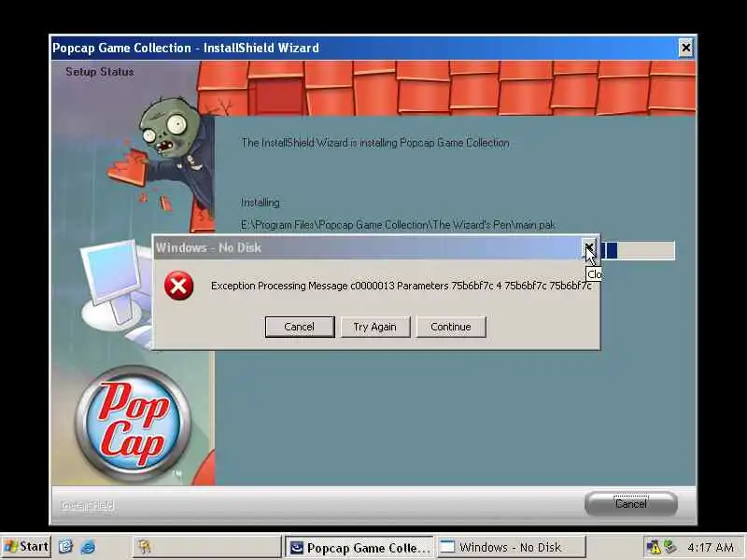Click the 'Installing' label text
Viewport: 747px width, 560px height.
coord(261,203)
